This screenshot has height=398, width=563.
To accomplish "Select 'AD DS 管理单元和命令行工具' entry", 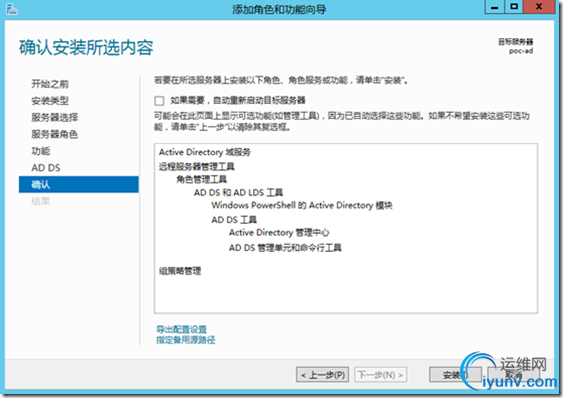I will 285,247.
